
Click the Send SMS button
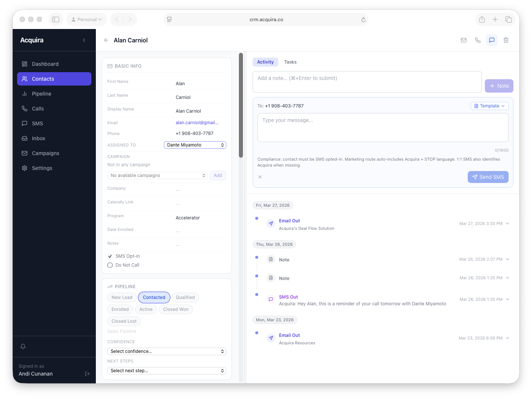(x=488, y=177)
